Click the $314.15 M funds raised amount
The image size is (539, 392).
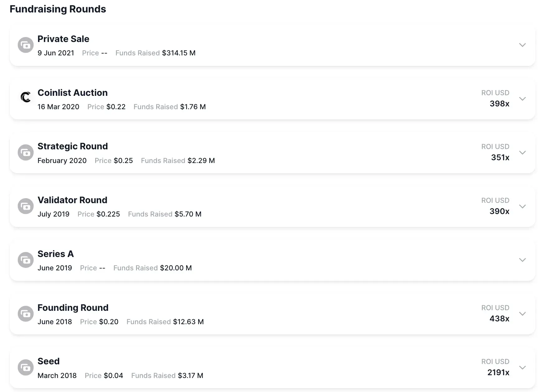pyautogui.click(x=179, y=53)
